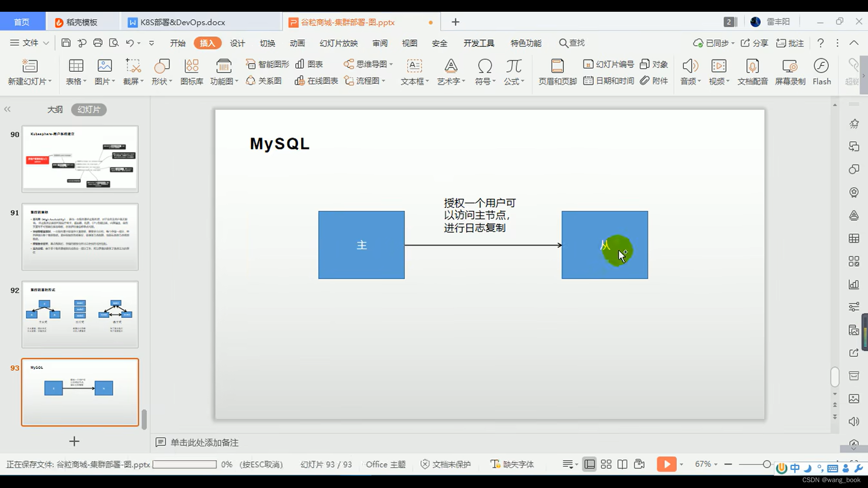Select the 截屏 screenshot tool

tap(133, 72)
